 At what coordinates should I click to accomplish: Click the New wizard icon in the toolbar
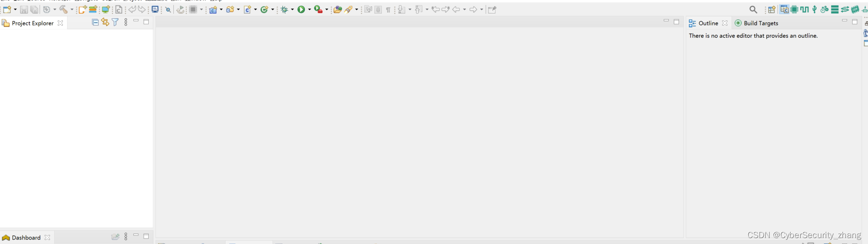click(7, 9)
